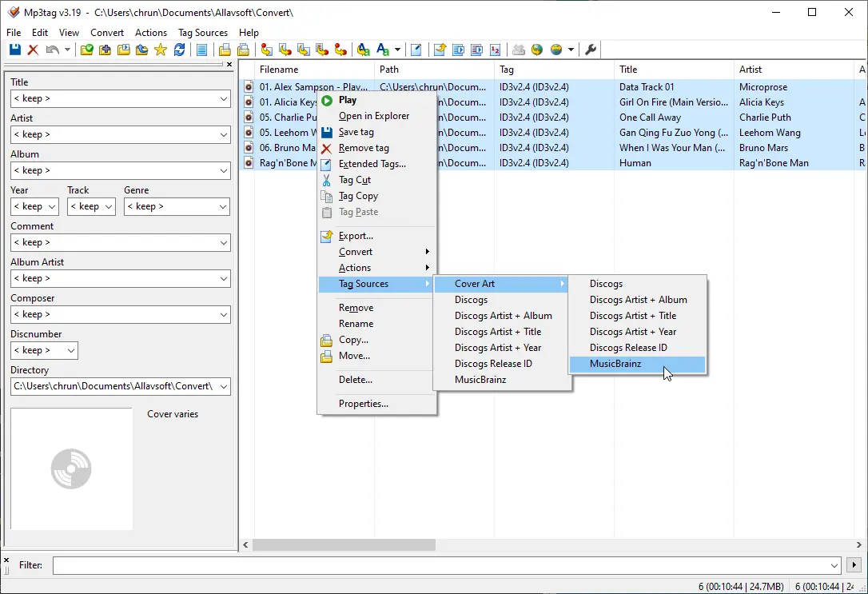Image resolution: width=868 pixels, height=594 pixels.
Task: Save the tag with the Save icon
Action: point(14,50)
